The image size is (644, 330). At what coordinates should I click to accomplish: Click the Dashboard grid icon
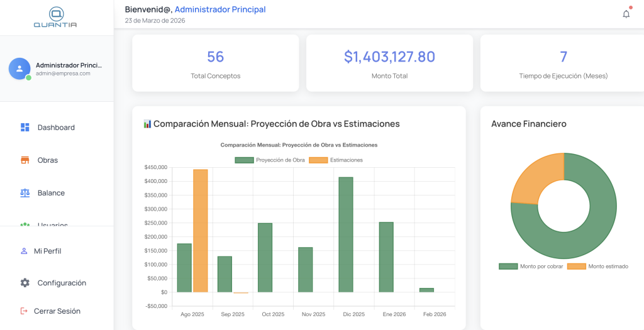point(25,128)
